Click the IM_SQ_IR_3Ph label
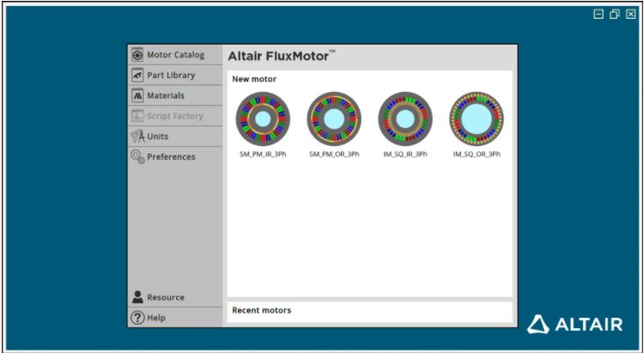This screenshot has height=353, width=644. [405, 155]
